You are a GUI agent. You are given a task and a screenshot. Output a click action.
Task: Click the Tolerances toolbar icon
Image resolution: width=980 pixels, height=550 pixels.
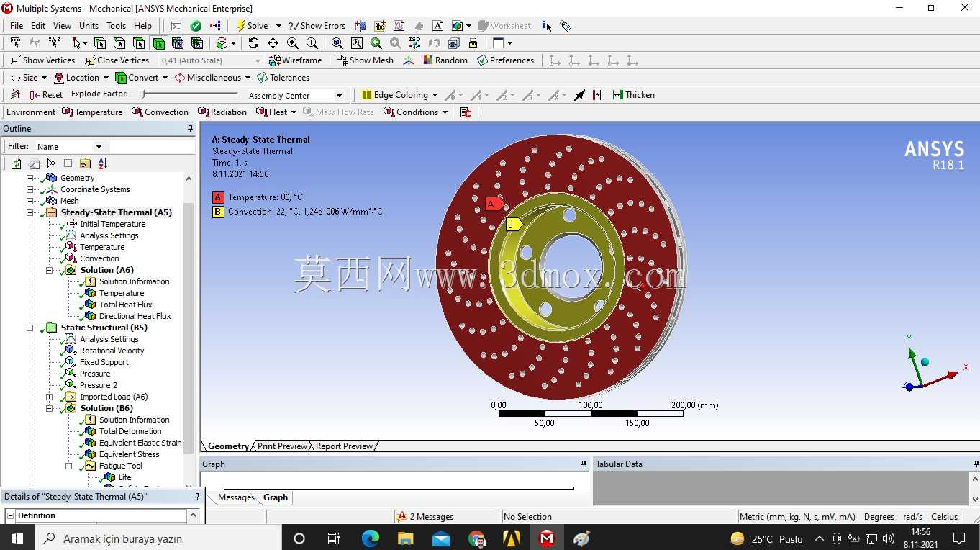(283, 78)
